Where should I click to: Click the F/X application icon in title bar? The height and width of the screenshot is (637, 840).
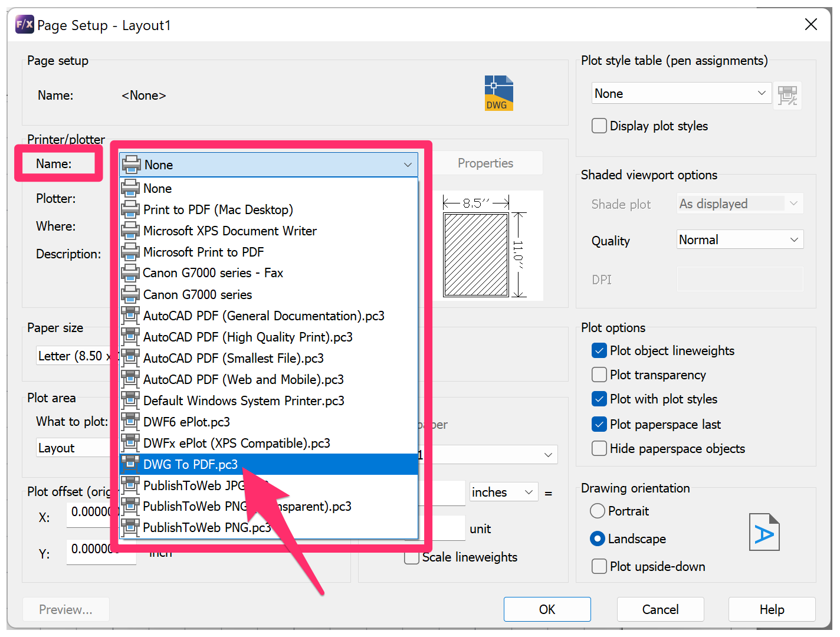(25, 25)
